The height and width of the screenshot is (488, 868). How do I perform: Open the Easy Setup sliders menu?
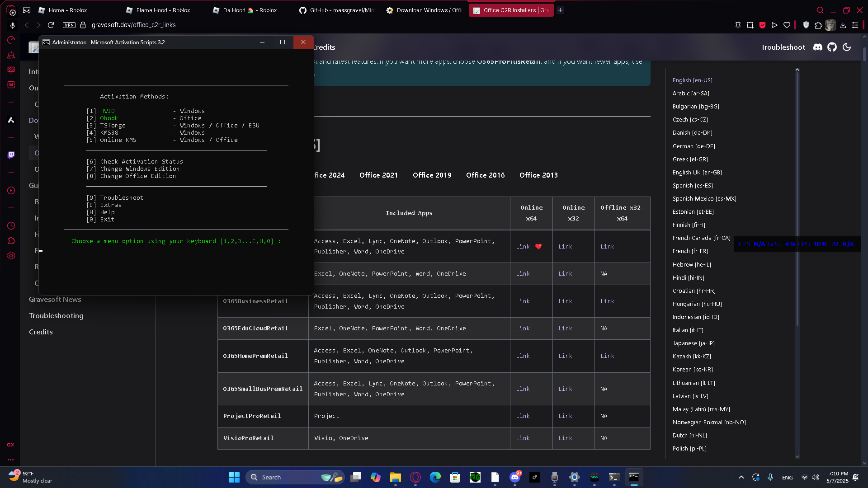tap(855, 25)
